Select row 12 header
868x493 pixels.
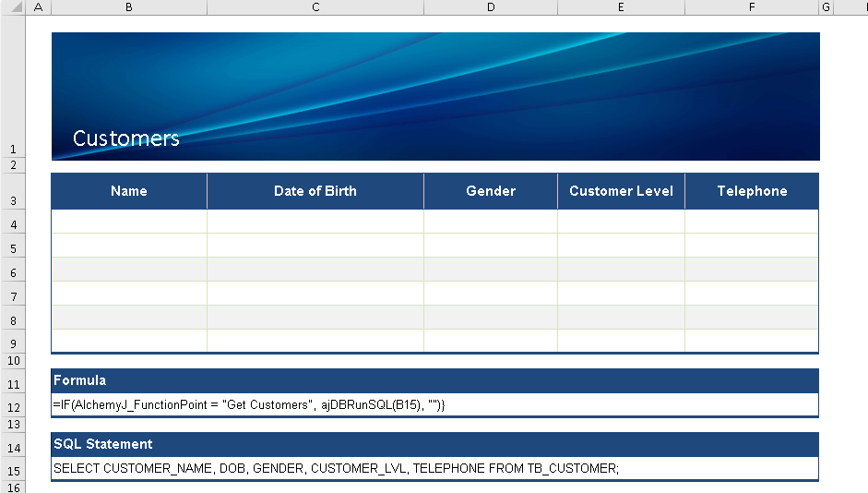click(x=13, y=407)
